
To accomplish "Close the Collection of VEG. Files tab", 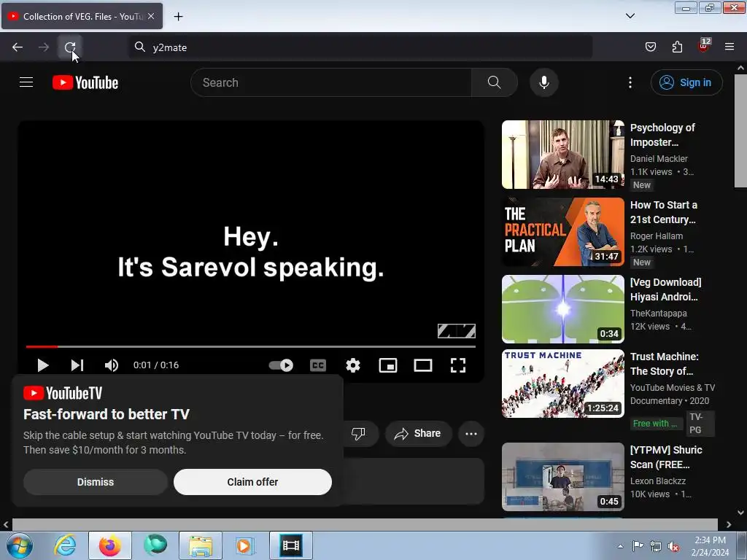I will point(151,16).
